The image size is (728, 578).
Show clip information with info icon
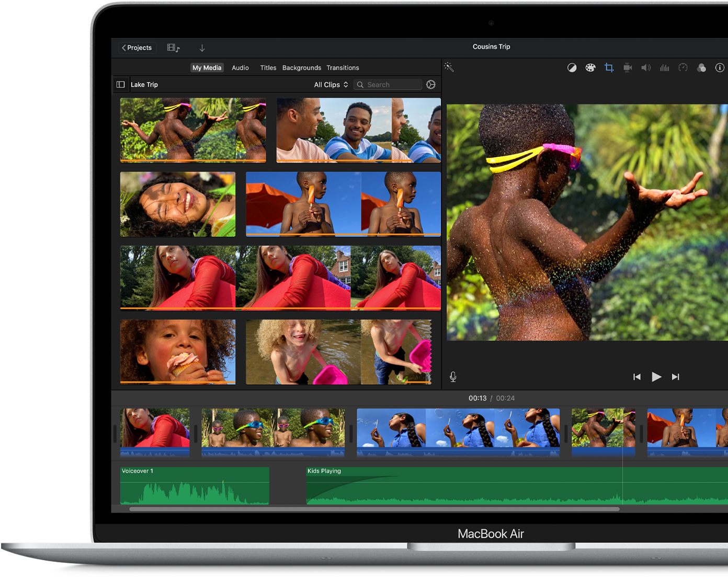tap(720, 68)
